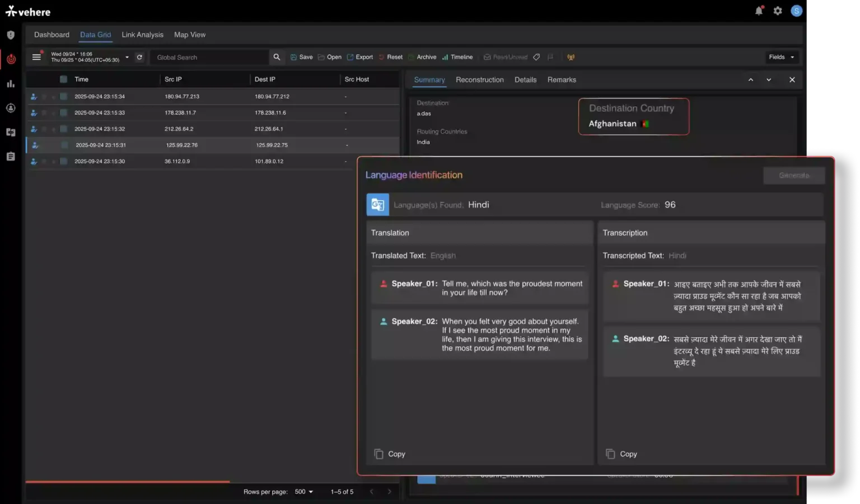Screen dimensions: 860x504
Task: Click the refresh icon beside the date range
Action: 139,57
